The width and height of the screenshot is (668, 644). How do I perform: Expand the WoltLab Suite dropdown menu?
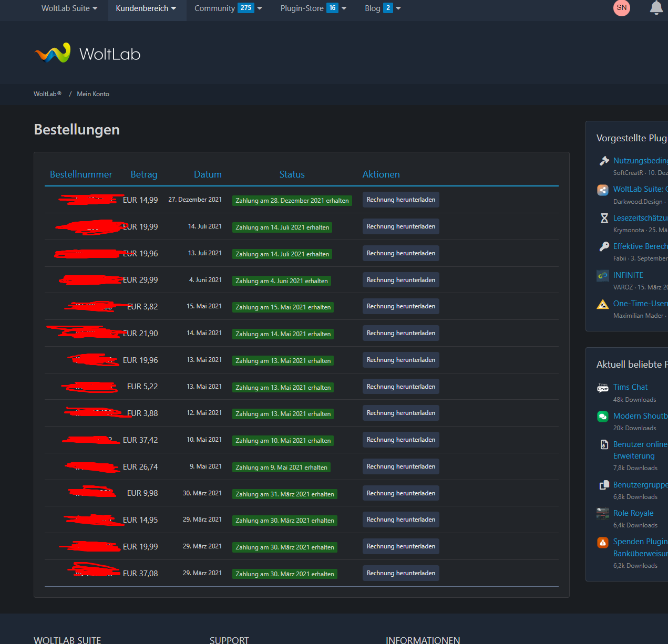[x=69, y=8]
